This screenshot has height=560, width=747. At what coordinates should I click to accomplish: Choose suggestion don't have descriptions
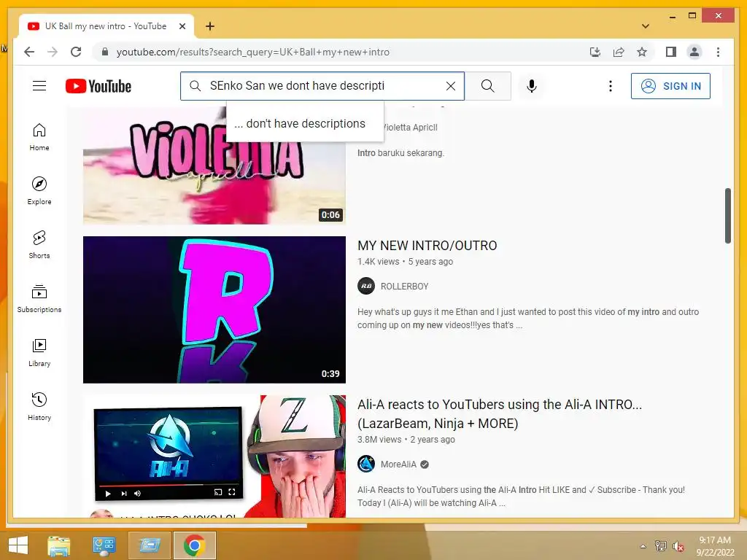pos(305,124)
